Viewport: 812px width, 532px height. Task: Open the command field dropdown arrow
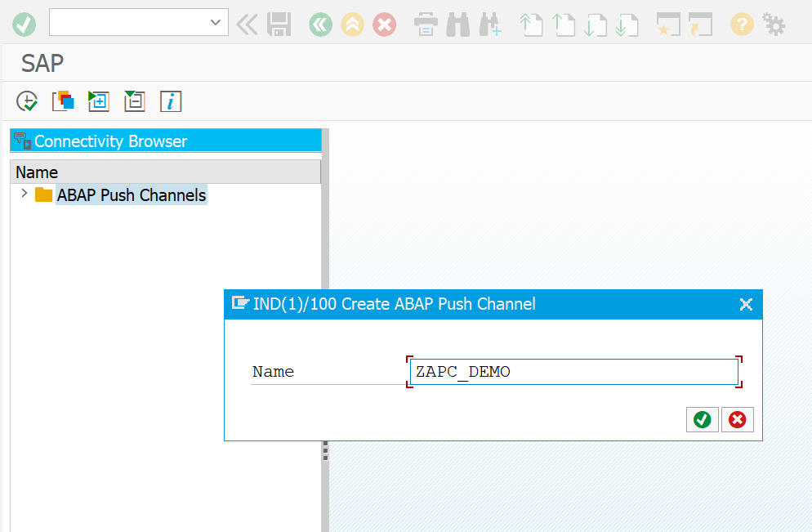[x=214, y=22]
